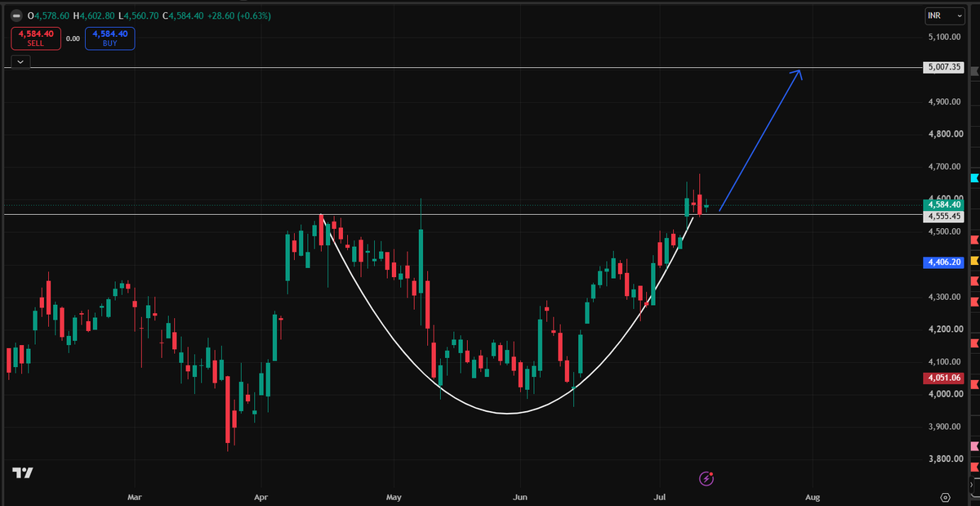Click the blue BUY 4,584.40 button
980x506 pixels.
pos(109,38)
